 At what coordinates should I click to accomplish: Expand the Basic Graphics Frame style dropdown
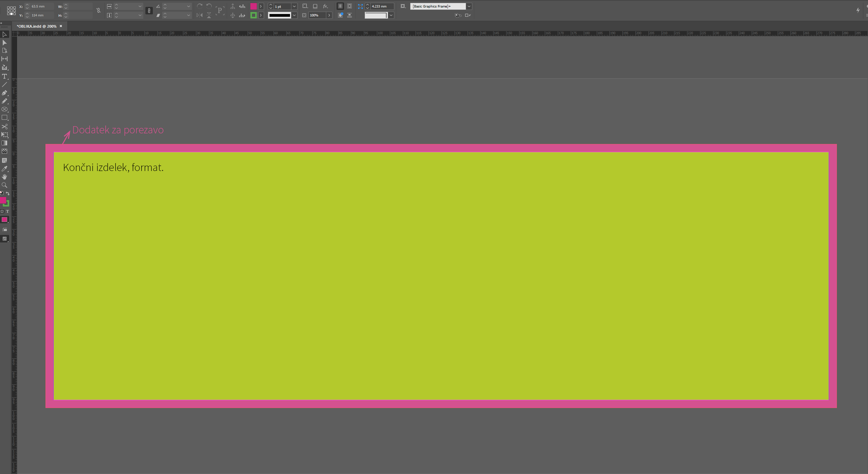click(469, 6)
